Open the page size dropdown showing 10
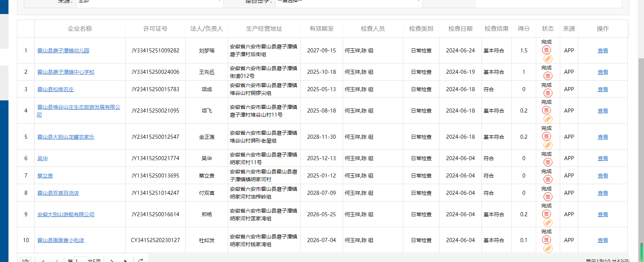Viewport: 644px width, 262px height. pyautogui.click(x=25, y=260)
